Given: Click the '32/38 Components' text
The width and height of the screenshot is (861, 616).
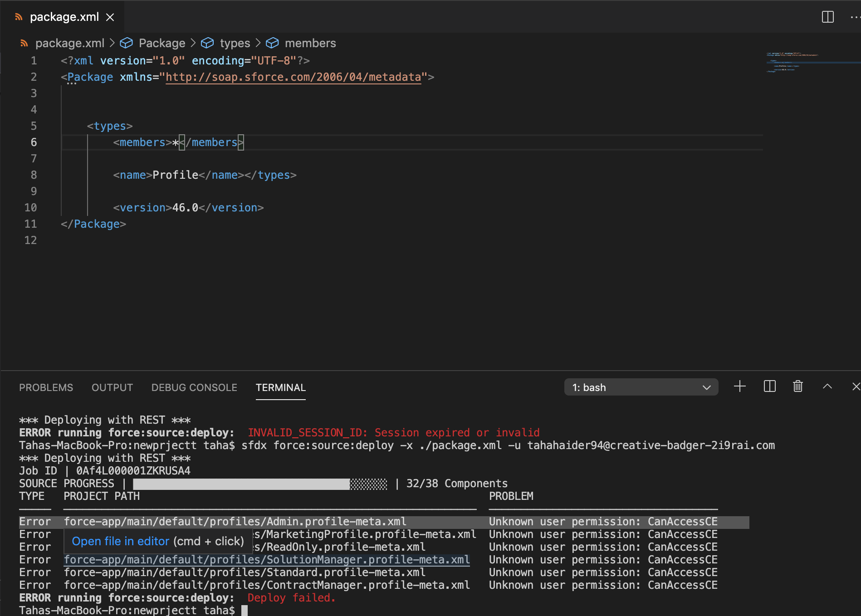Looking at the screenshot, I should (x=457, y=484).
